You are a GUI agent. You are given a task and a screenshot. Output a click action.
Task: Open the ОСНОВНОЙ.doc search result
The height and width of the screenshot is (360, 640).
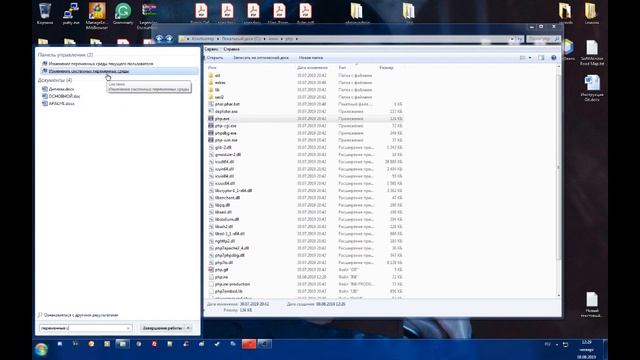point(64,96)
